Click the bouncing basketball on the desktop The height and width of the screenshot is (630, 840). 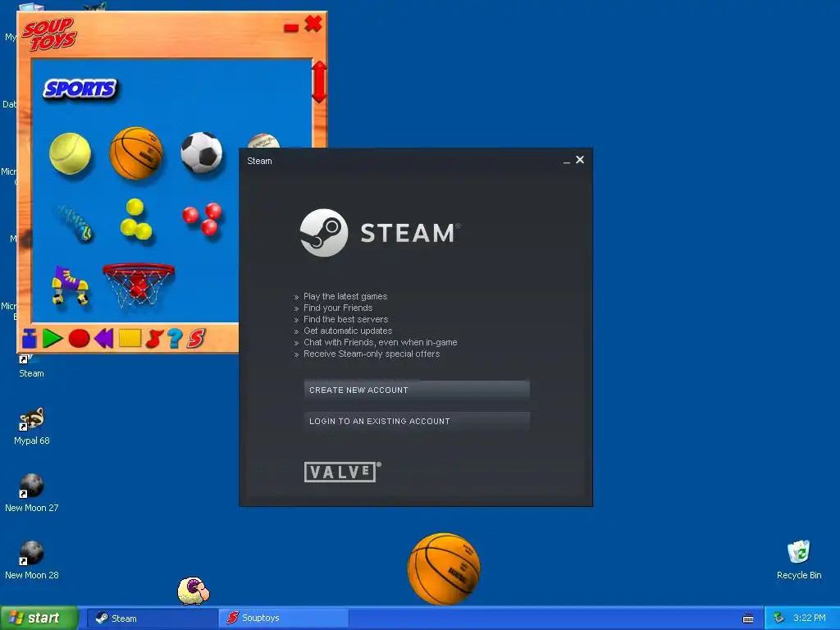[x=444, y=569]
